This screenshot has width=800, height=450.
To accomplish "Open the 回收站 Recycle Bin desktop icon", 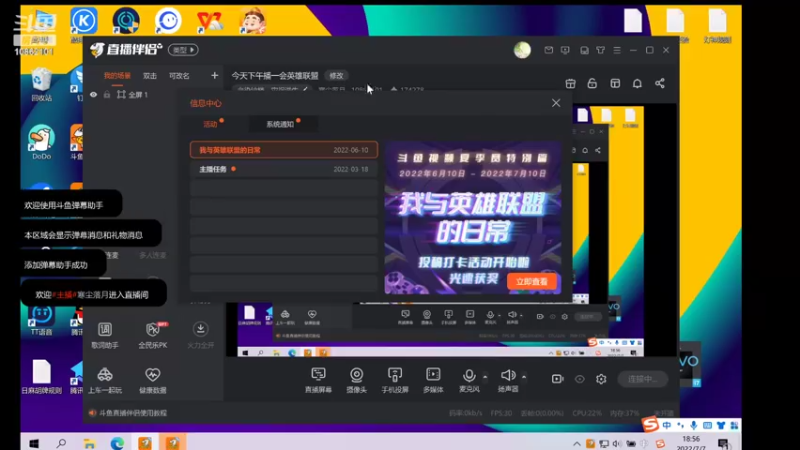I will [x=41, y=84].
